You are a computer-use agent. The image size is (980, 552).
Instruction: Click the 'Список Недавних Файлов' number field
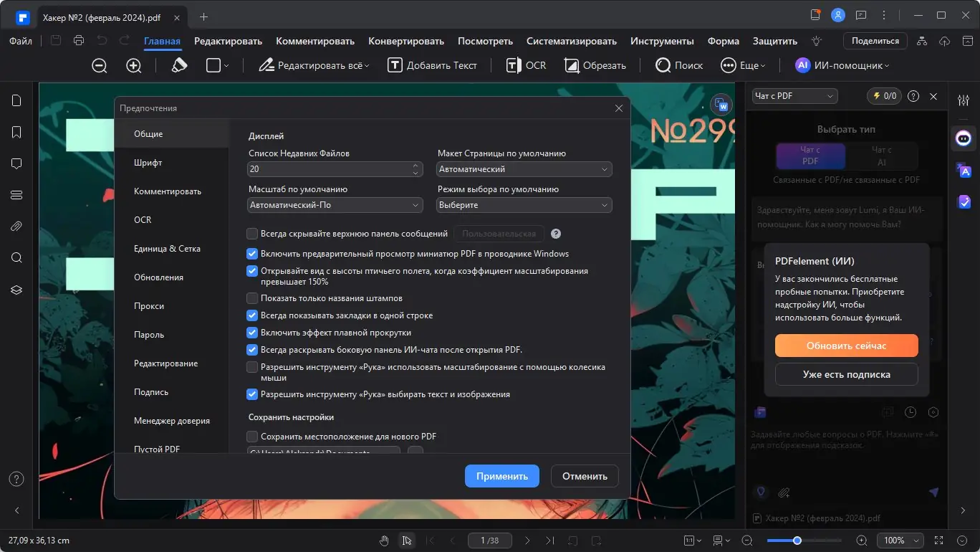(335, 169)
